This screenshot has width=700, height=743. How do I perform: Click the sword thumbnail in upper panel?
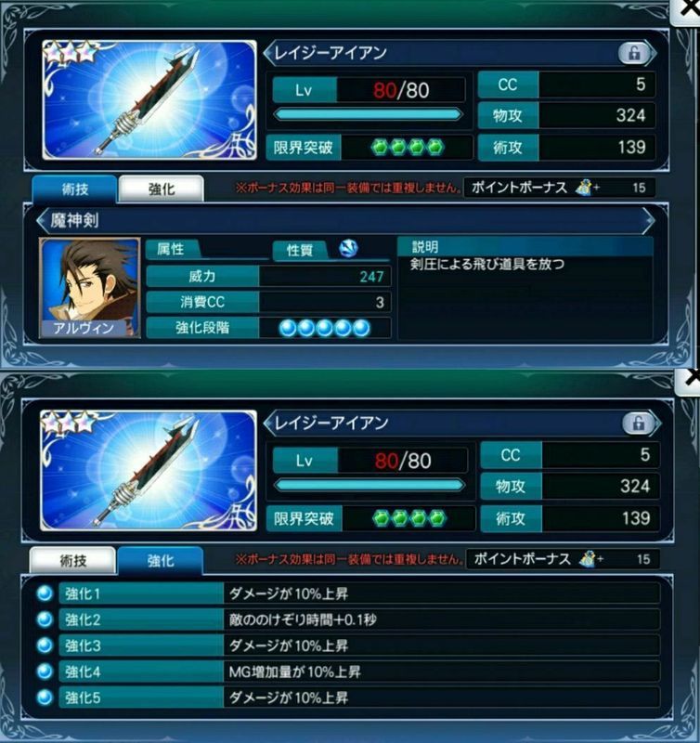pos(149,100)
